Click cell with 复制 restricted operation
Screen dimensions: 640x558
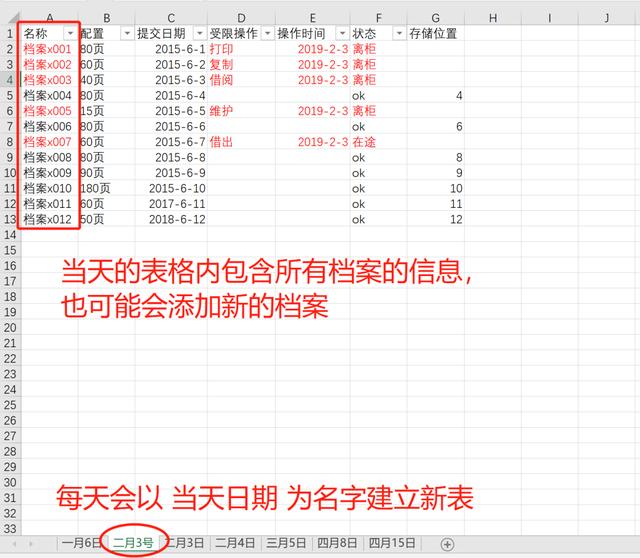pyautogui.click(x=241, y=64)
